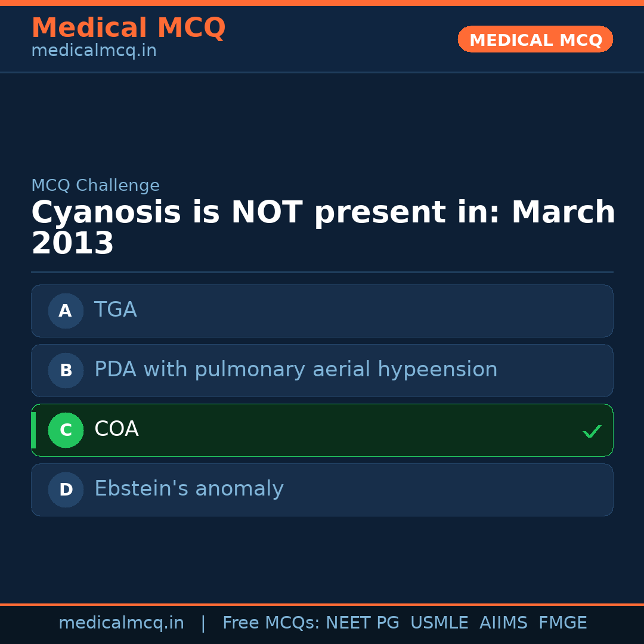The width and height of the screenshot is (644, 644).
Task: Select the TGA answer text
Action: [x=116, y=310]
